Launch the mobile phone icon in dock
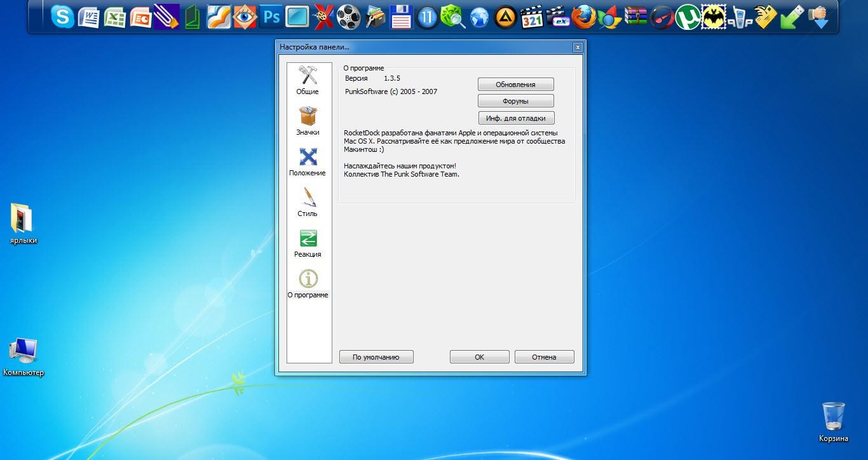The width and height of the screenshot is (868, 460). tap(740, 17)
